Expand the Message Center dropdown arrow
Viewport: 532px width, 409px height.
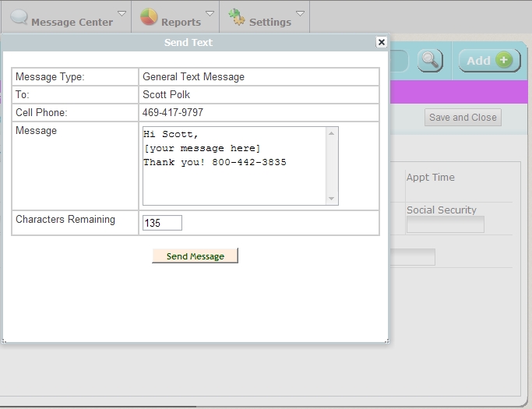click(122, 13)
